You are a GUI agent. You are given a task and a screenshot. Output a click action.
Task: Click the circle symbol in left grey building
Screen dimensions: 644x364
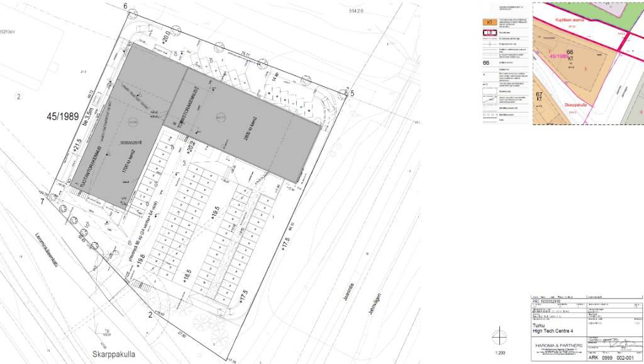coord(131,120)
